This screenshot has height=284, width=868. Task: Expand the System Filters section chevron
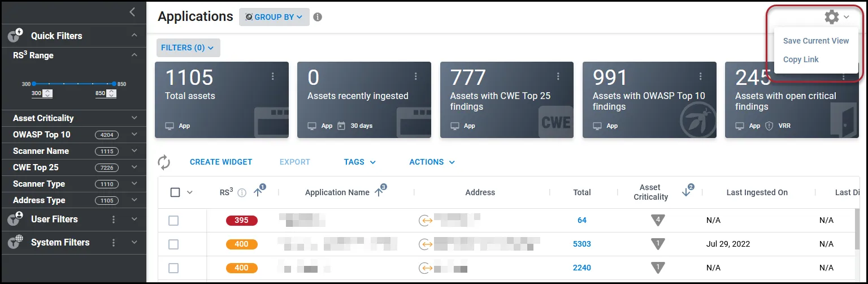[x=134, y=243]
